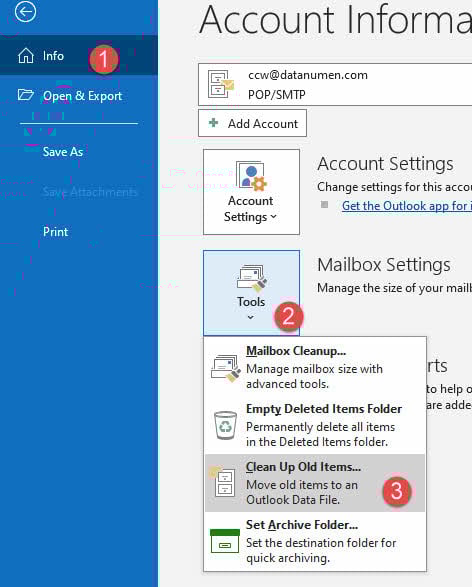
Task: Open the ccw@datanumen.com account selector
Action: [x=335, y=85]
